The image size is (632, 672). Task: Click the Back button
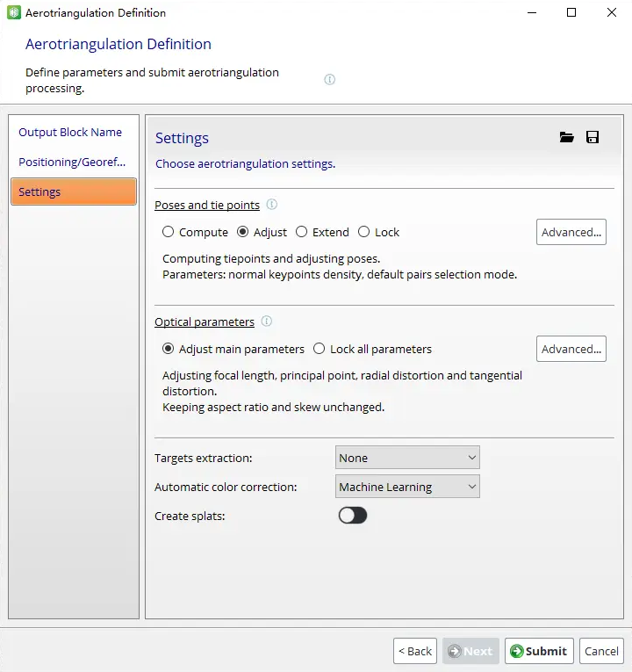pos(415,651)
